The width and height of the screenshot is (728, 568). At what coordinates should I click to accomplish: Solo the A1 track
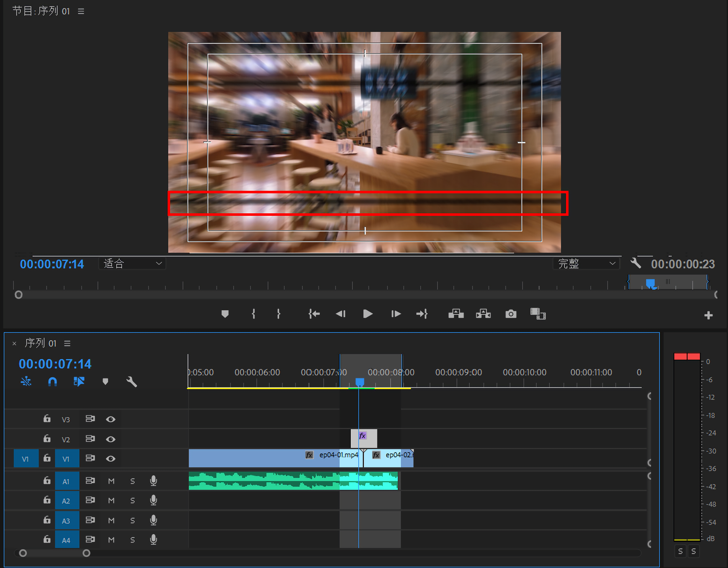[132, 481]
